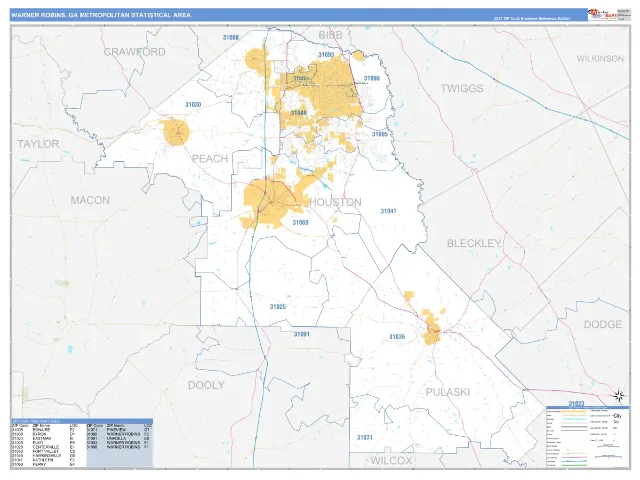Select the WILCOX county label
Image resolution: width=640 pixels, height=480 pixels.
pyautogui.click(x=391, y=461)
